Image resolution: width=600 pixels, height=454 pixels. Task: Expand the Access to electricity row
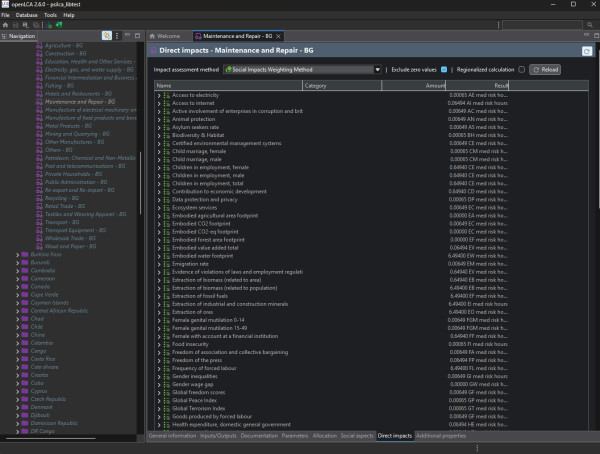(x=158, y=95)
